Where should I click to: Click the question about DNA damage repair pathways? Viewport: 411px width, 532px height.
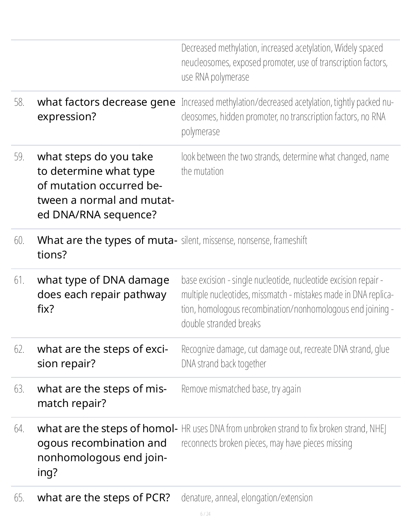[x=103, y=294]
